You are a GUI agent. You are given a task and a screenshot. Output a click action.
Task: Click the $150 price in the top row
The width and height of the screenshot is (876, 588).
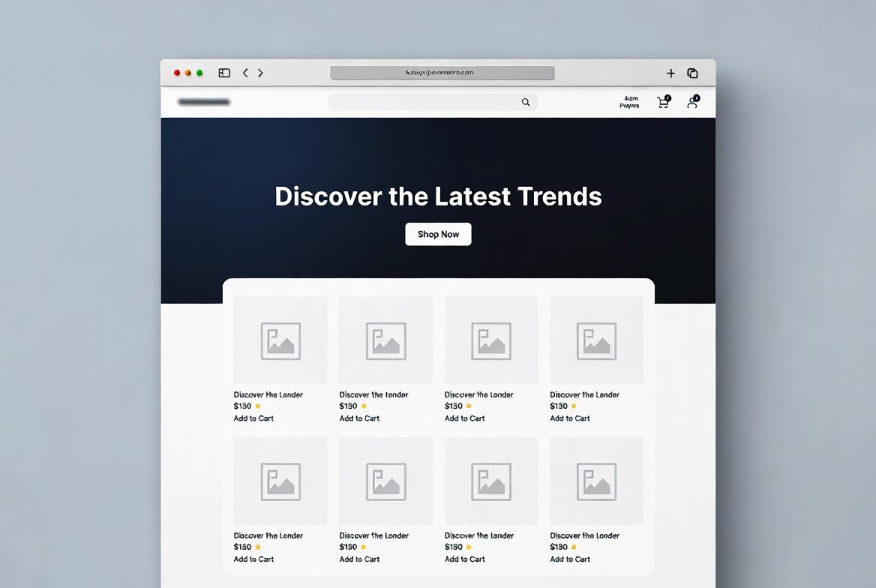point(454,406)
